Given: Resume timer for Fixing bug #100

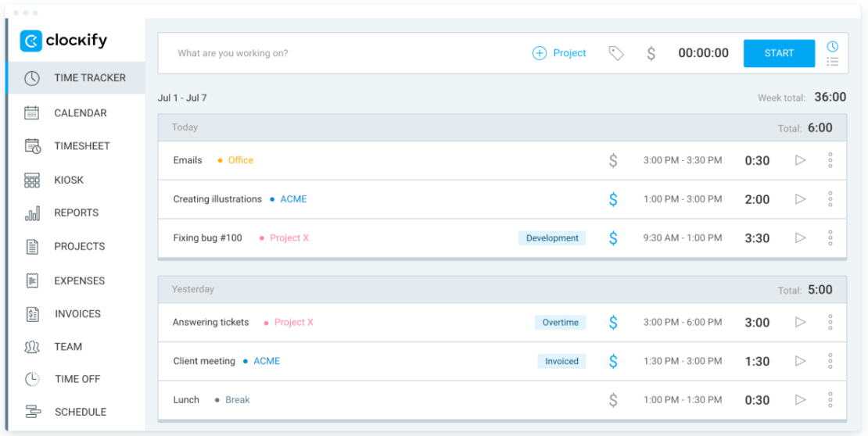Looking at the screenshot, I should (800, 238).
